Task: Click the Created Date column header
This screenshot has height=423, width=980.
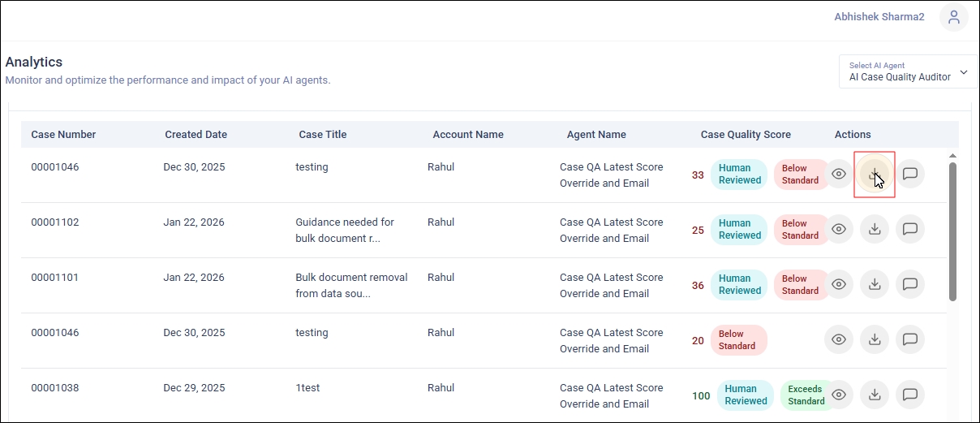Action: click(196, 135)
